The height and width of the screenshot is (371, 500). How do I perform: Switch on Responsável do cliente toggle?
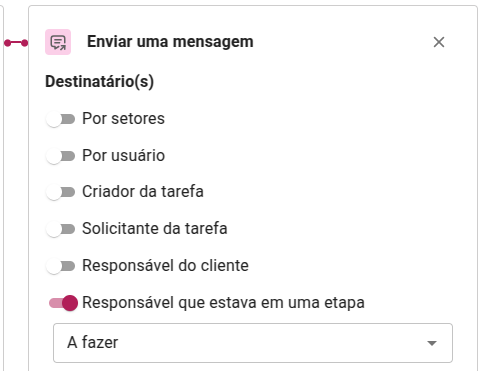(60, 266)
